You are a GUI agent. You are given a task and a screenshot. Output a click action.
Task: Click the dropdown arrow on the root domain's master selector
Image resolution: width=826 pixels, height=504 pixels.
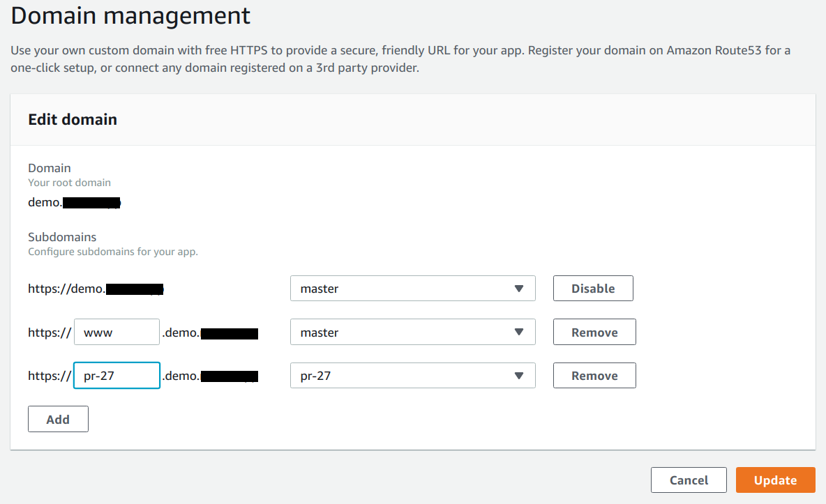pos(519,288)
